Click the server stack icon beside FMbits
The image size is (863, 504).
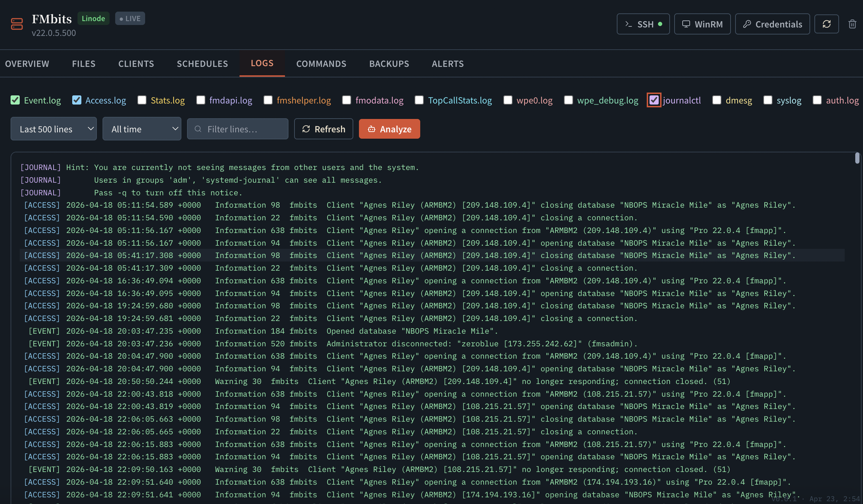point(17,24)
